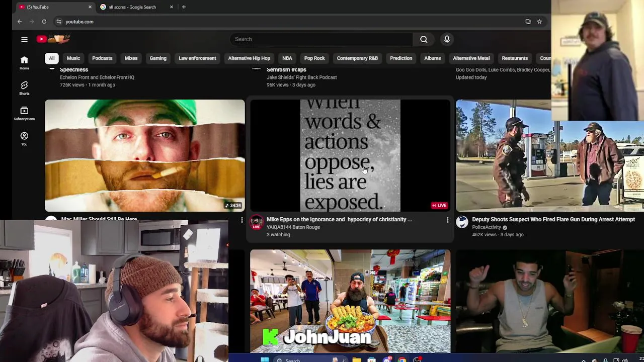Open Mac Miller video thumbnail

tap(145, 155)
